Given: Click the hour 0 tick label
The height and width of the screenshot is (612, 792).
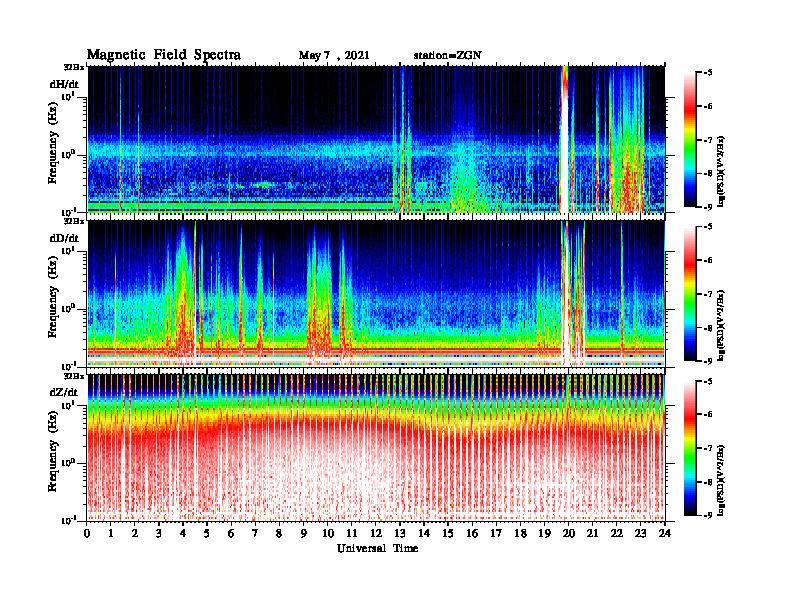Looking at the screenshot, I should tap(87, 533).
